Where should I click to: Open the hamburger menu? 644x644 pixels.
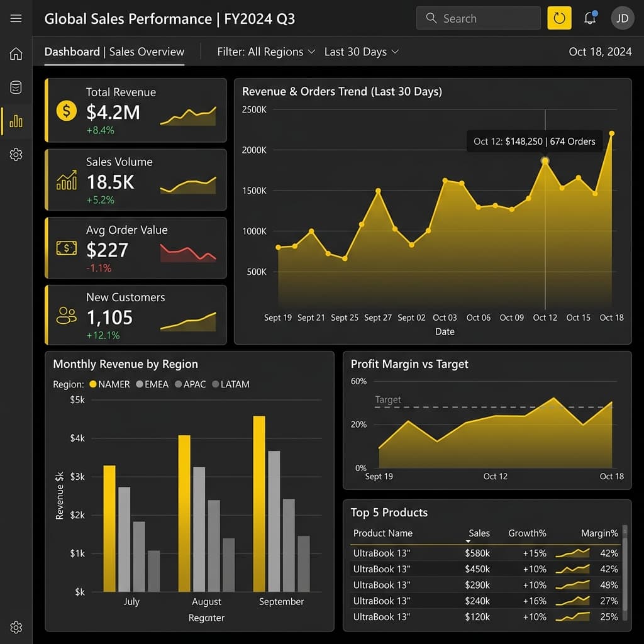click(x=16, y=18)
